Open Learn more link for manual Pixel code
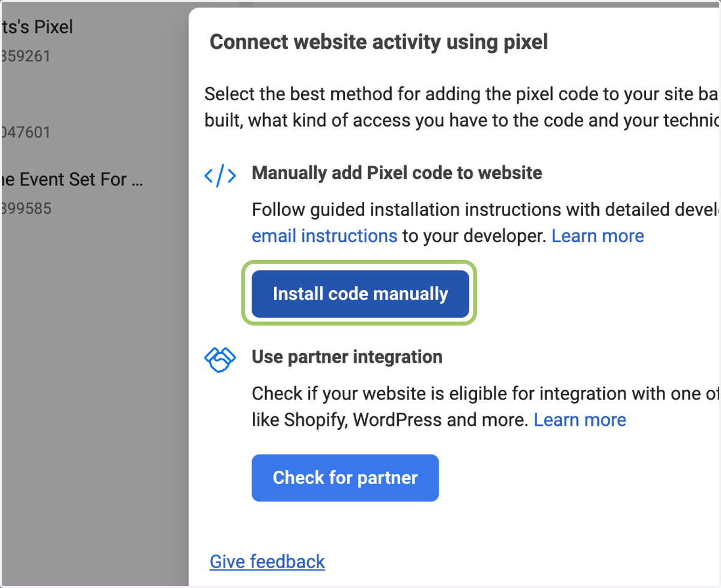Screen dimensions: 721x588 [598, 236]
